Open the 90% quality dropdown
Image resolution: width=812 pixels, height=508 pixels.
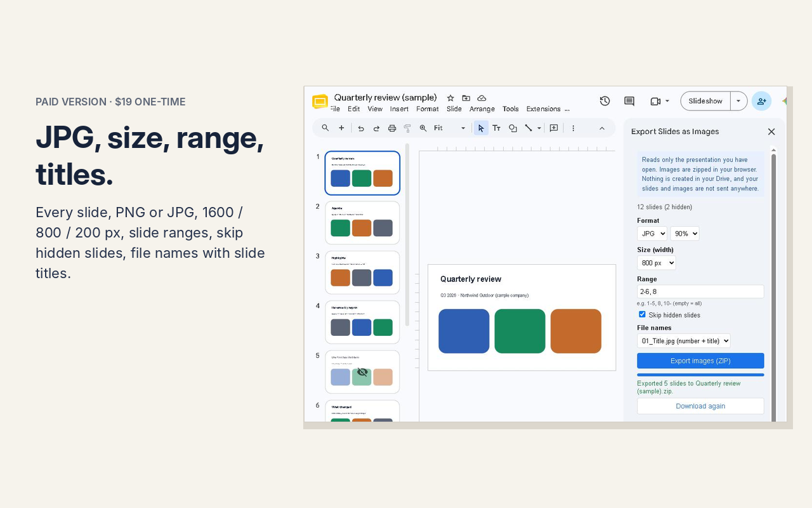pyautogui.click(x=684, y=234)
